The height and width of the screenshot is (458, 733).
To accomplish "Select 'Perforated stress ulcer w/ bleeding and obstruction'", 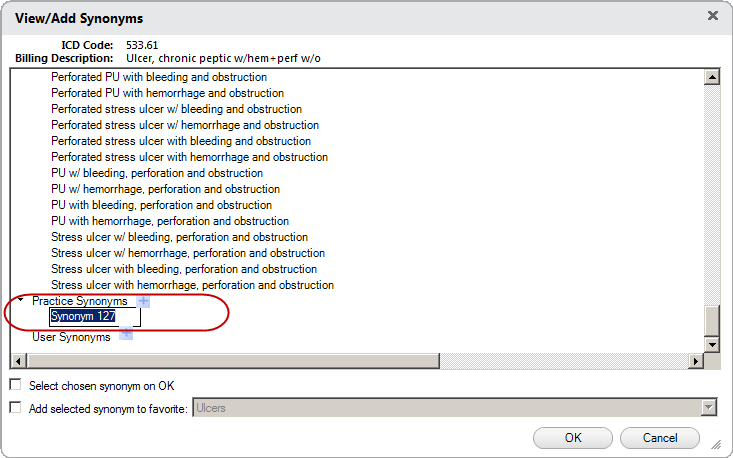I will coord(176,109).
